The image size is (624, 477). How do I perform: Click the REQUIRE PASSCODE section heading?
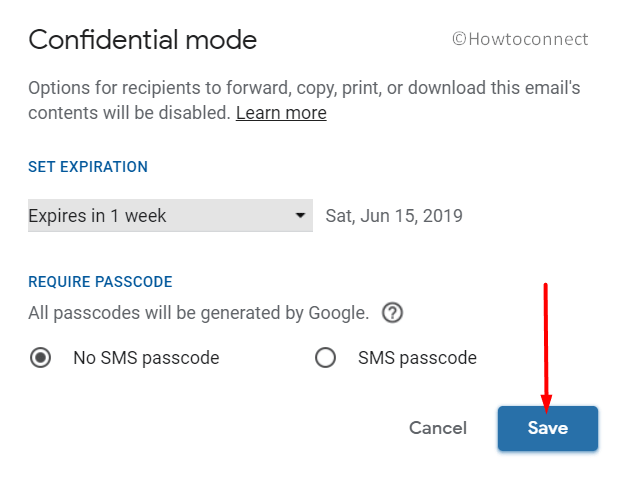point(100,282)
